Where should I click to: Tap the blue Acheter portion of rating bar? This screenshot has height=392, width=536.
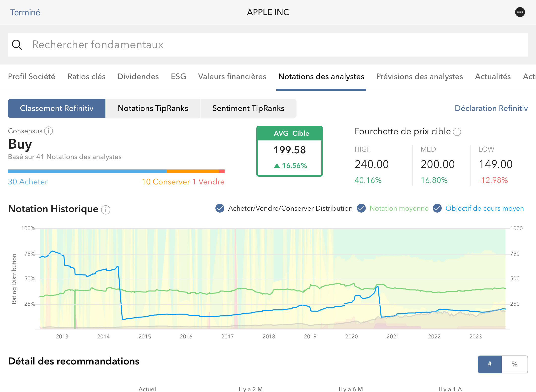87,171
